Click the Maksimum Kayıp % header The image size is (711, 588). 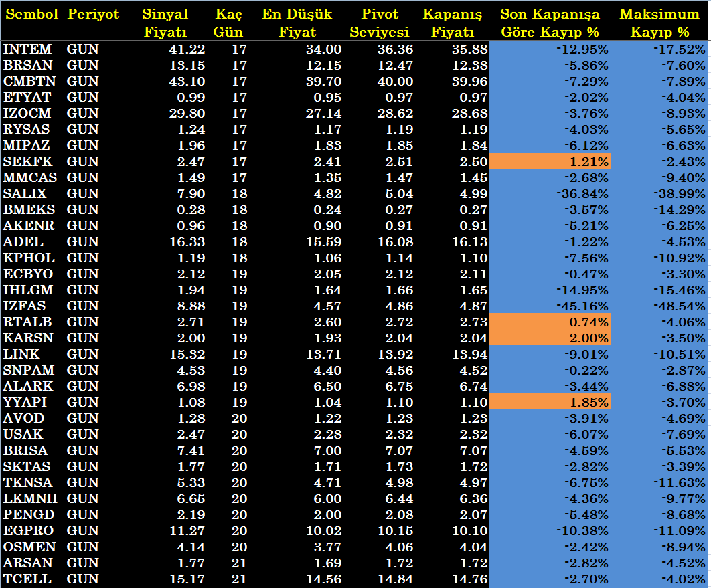click(659, 23)
